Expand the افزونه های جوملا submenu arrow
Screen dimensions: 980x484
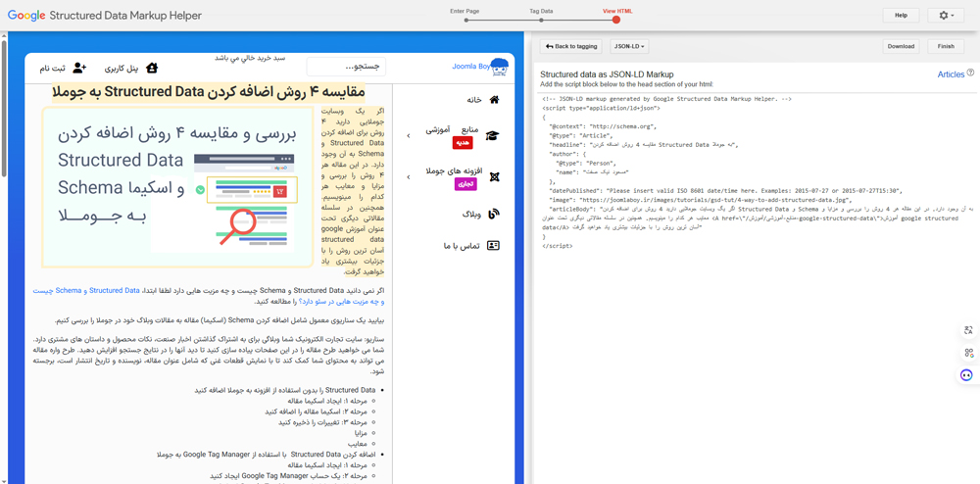[x=408, y=176]
